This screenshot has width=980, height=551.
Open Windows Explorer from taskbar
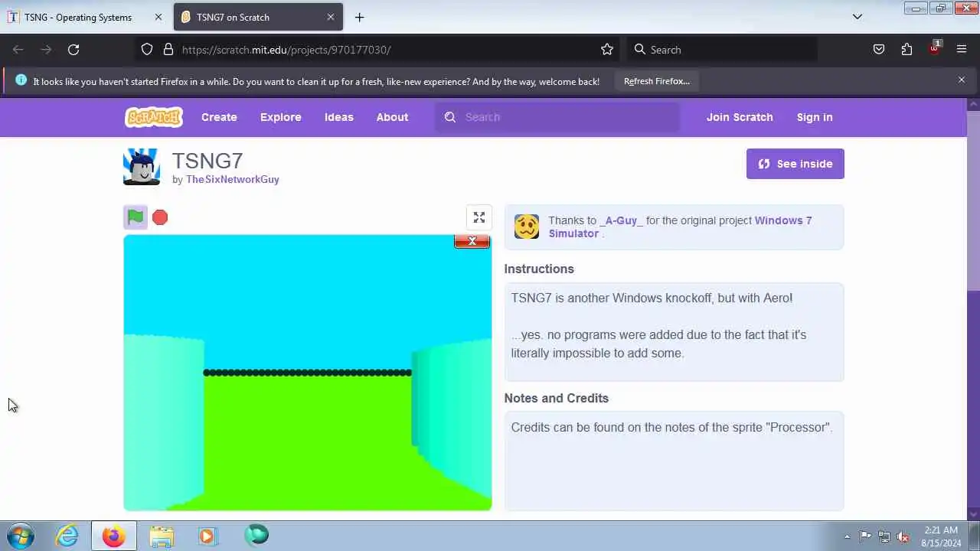coord(161,536)
